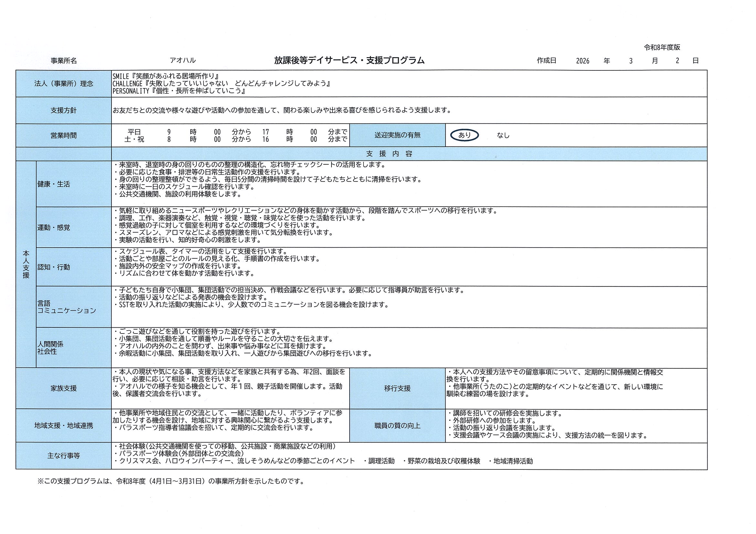Click the 家族支援 header cell
The image size is (756, 534).
coord(64,388)
